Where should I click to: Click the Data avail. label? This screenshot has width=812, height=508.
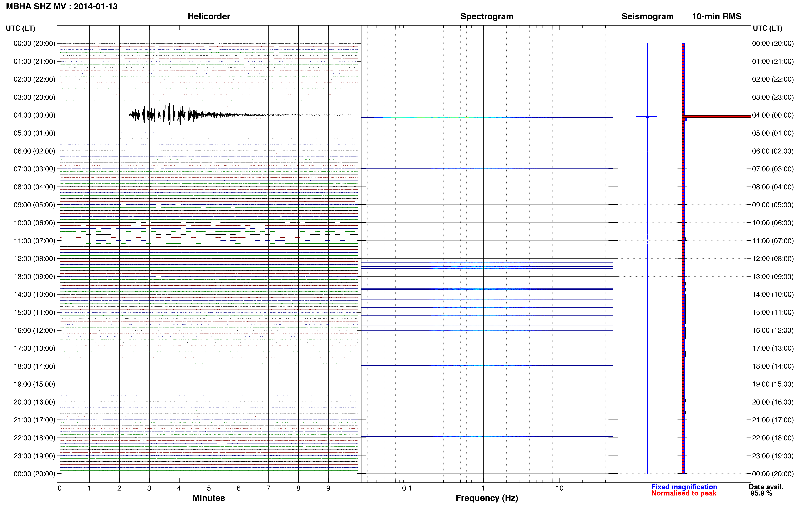click(766, 487)
